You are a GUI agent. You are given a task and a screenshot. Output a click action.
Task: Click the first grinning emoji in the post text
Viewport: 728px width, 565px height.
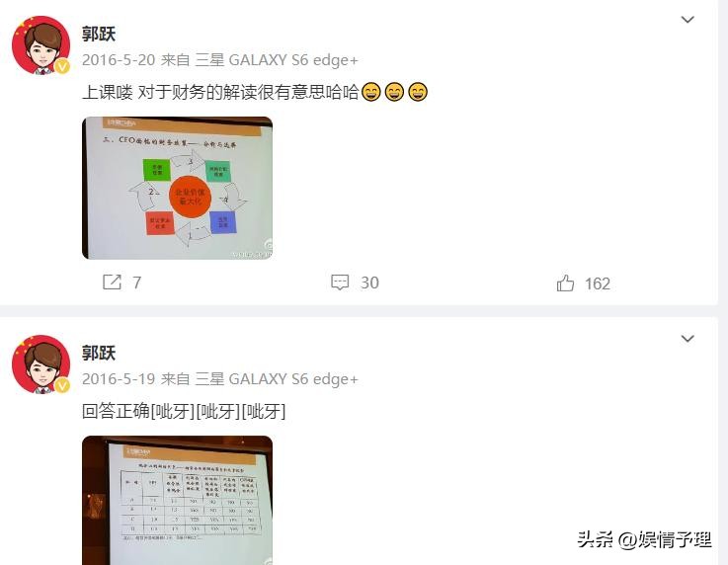click(x=371, y=92)
